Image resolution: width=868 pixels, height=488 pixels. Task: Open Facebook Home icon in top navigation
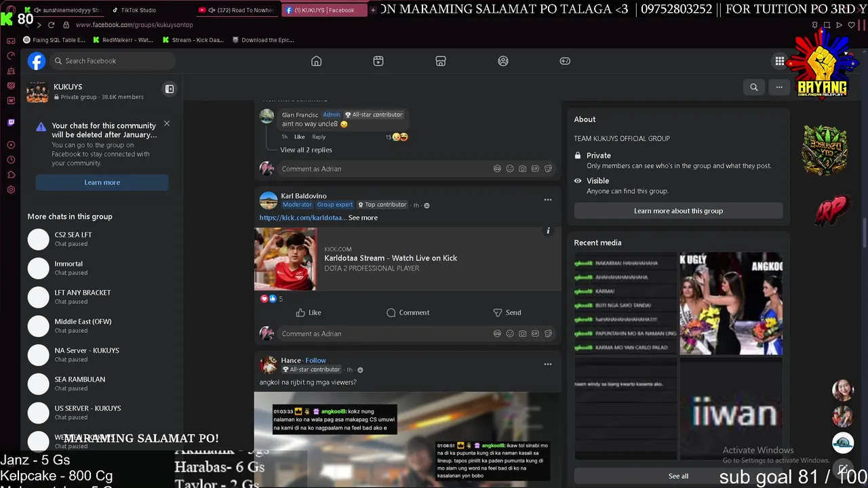[316, 61]
